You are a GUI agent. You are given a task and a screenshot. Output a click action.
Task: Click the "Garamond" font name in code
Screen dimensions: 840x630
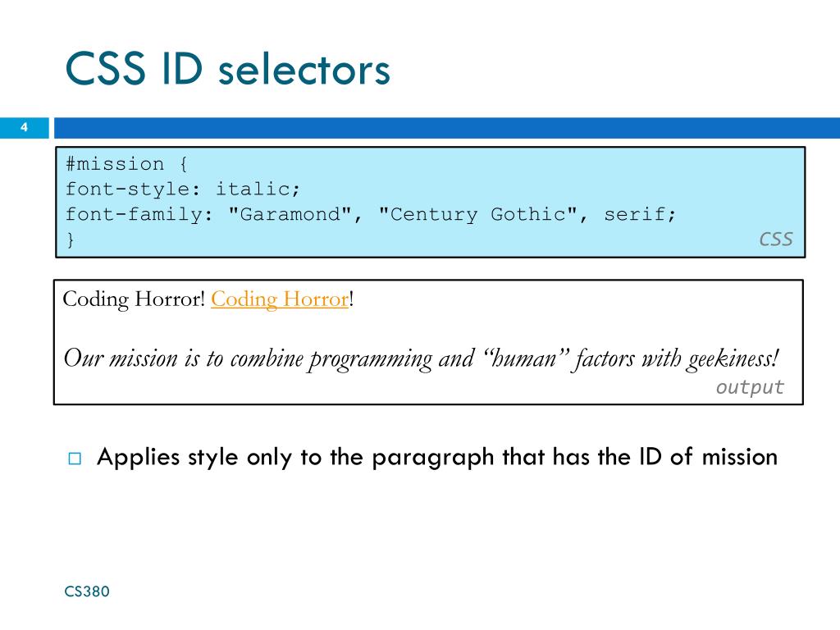click(x=290, y=214)
